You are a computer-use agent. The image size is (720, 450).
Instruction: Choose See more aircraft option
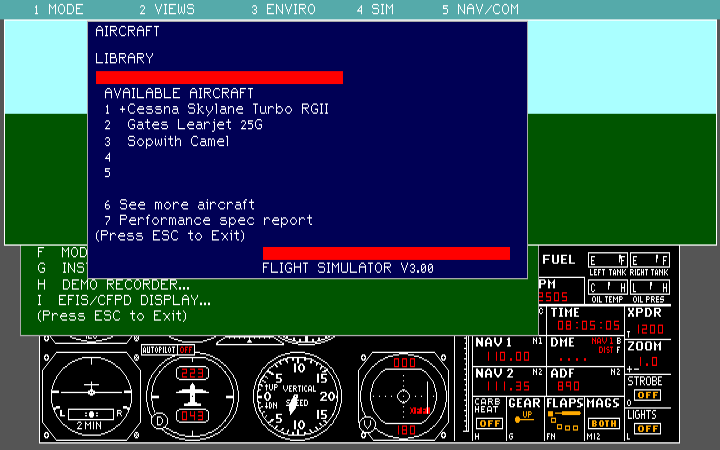[179, 205]
